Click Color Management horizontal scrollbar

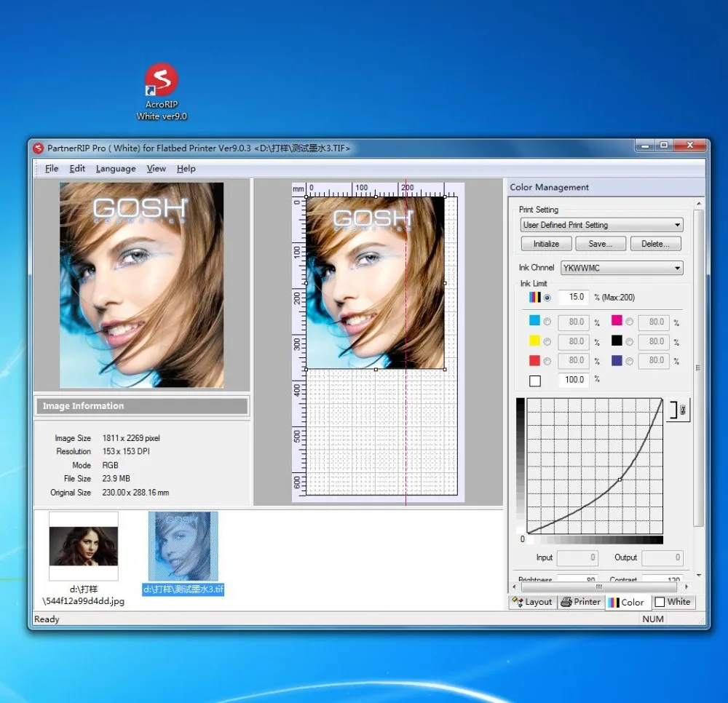[x=599, y=587]
